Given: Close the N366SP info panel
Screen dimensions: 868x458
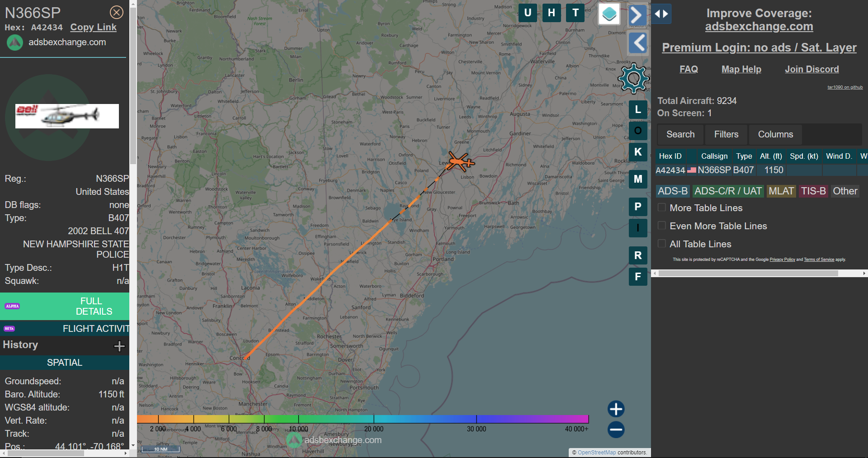Looking at the screenshot, I should (x=117, y=12).
